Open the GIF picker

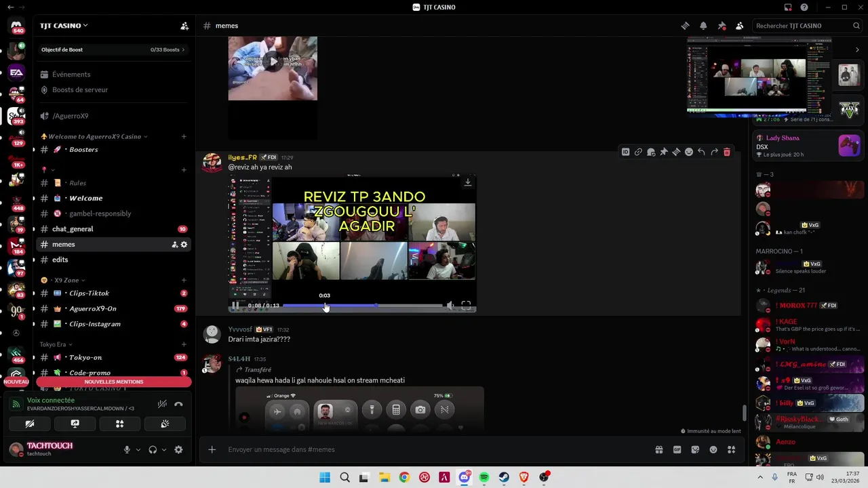pyautogui.click(x=677, y=449)
